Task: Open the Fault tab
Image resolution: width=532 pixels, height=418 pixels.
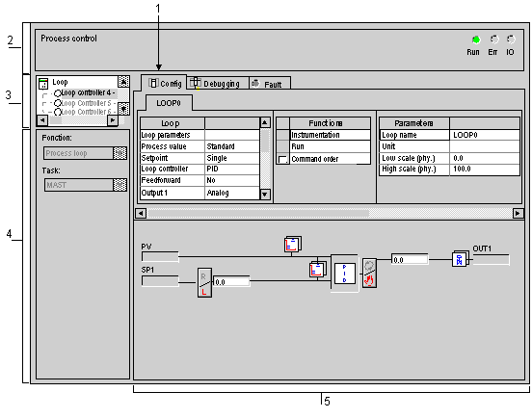Action: [270, 84]
